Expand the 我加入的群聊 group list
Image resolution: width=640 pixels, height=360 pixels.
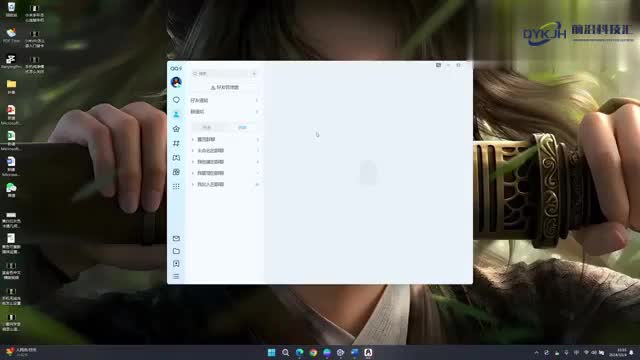[x=224, y=184]
